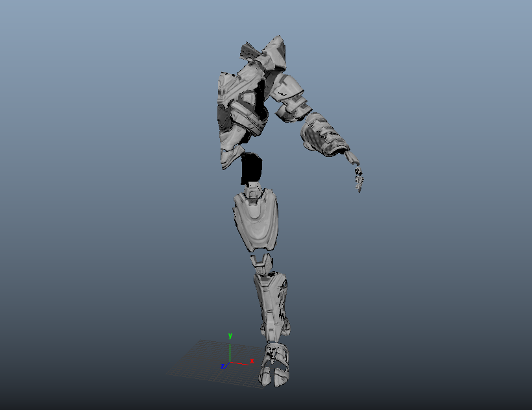
Task: Select the forearm gauntlet armor piece
Action: tap(324, 134)
